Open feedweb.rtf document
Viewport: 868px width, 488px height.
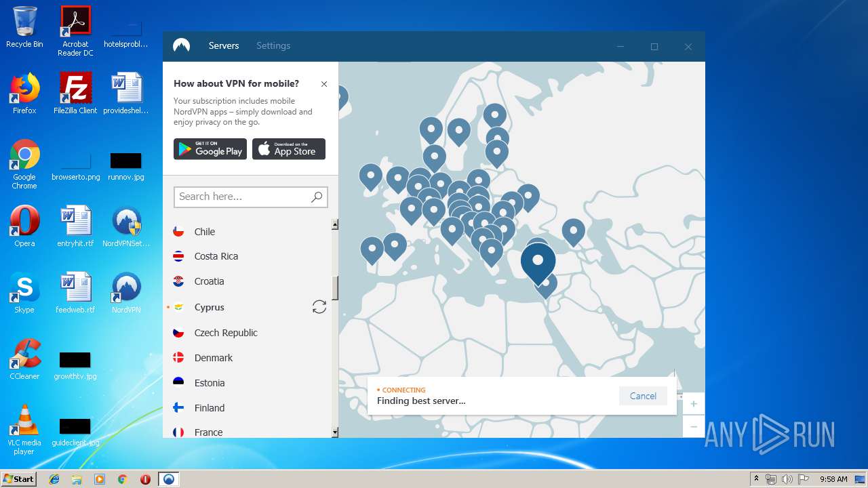[75, 293]
